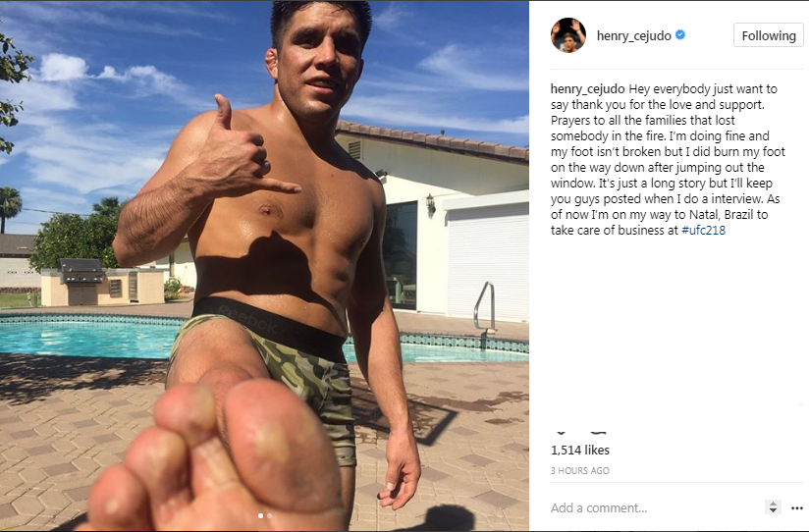This screenshot has width=809, height=532.
Task: Click the blue verified badge icon
Action: click(680, 35)
